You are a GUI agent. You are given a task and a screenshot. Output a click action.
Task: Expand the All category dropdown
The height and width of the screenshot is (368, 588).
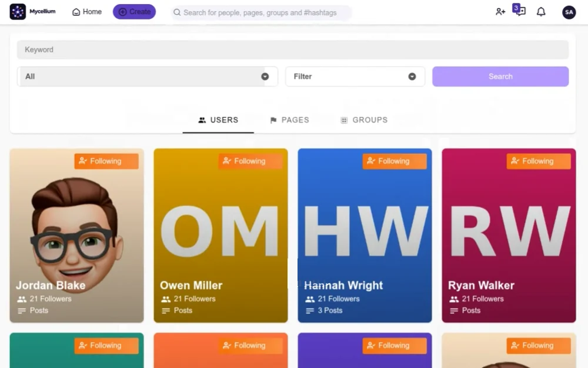[148, 77]
